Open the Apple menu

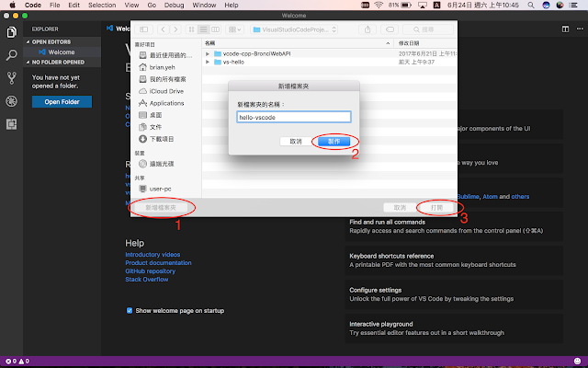tap(12, 5)
